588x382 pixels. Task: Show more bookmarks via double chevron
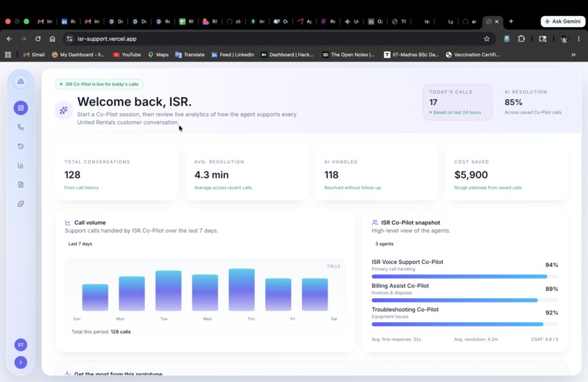[x=573, y=55]
